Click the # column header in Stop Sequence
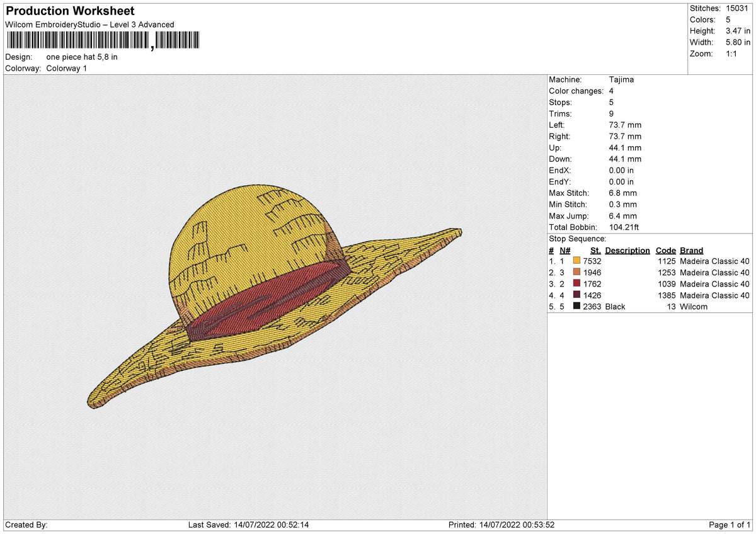This screenshot has height=534, width=756. coord(551,250)
